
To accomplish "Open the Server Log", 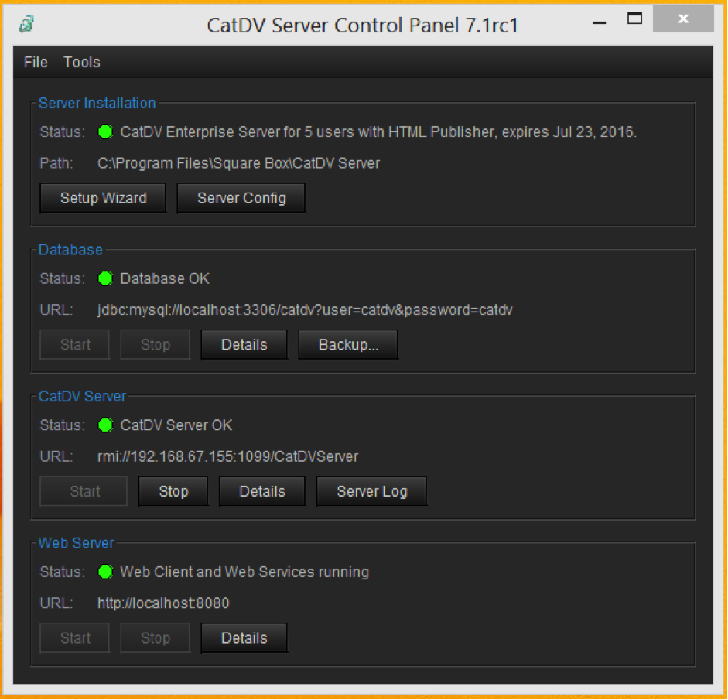I will (x=371, y=492).
